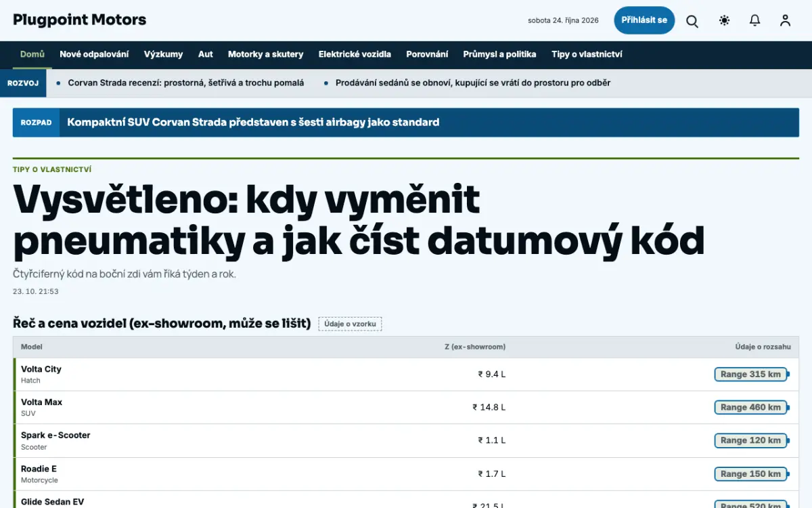This screenshot has height=508, width=812.
Task: Click the Z (ex-showroom) column header
Action: tap(475, 347)
